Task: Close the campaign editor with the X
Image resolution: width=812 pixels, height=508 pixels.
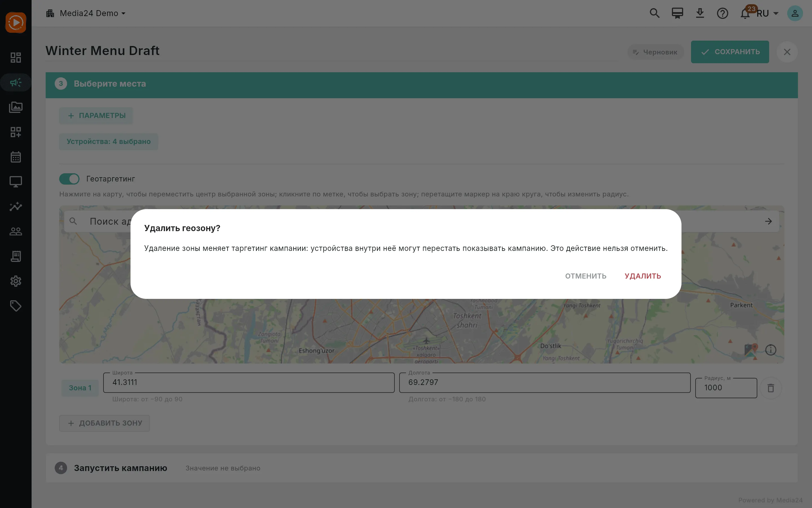Action: pos(787,52)
